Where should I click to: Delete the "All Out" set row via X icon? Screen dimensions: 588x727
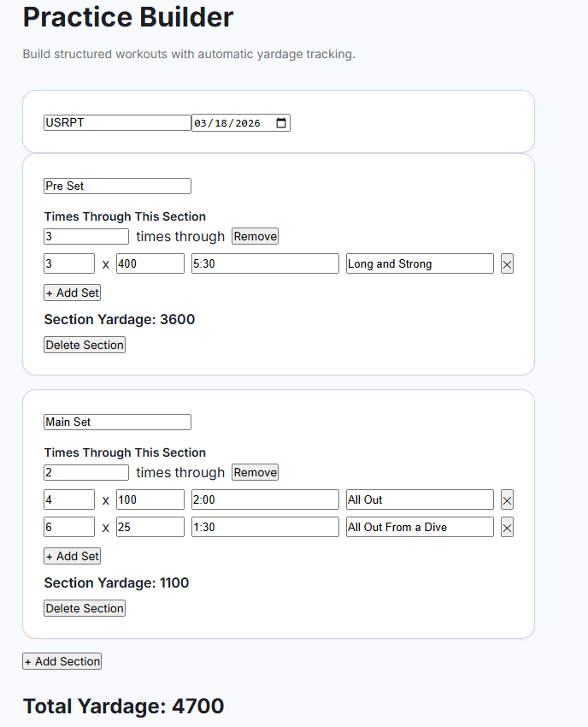pyautogui.click(x=507, y=499)
